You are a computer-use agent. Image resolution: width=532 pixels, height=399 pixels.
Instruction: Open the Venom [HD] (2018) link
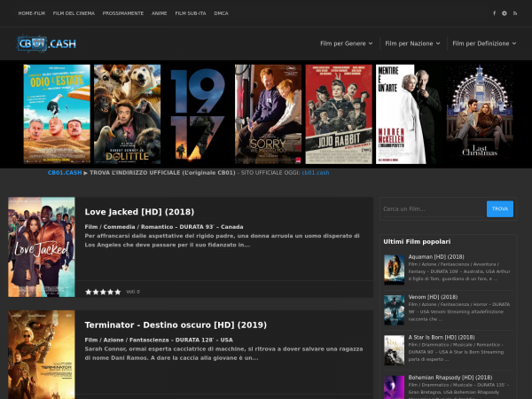[x=433, y=297]
